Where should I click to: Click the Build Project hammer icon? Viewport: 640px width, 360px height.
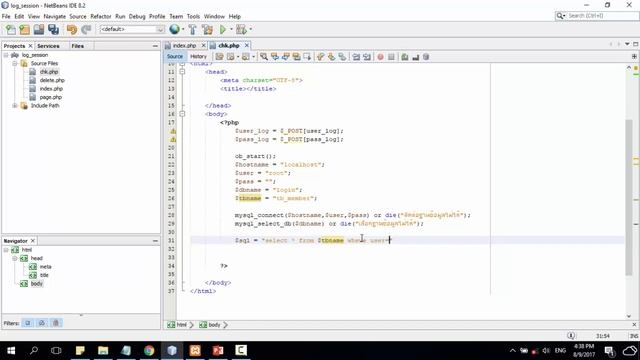coord(193,29)
